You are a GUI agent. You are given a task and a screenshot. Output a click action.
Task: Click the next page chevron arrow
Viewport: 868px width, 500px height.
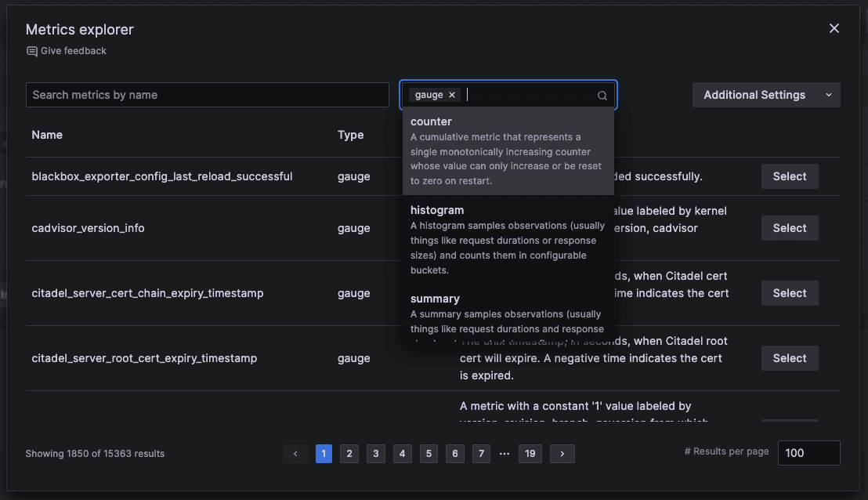coord(562,453)
